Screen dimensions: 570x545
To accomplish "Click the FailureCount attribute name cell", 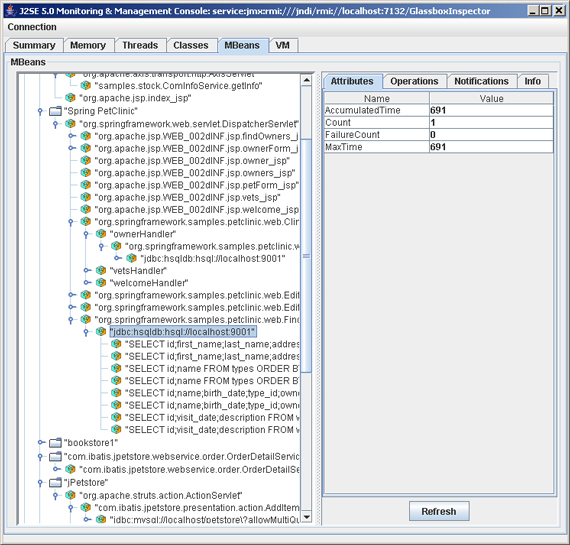I will click(x=377, y=135).
